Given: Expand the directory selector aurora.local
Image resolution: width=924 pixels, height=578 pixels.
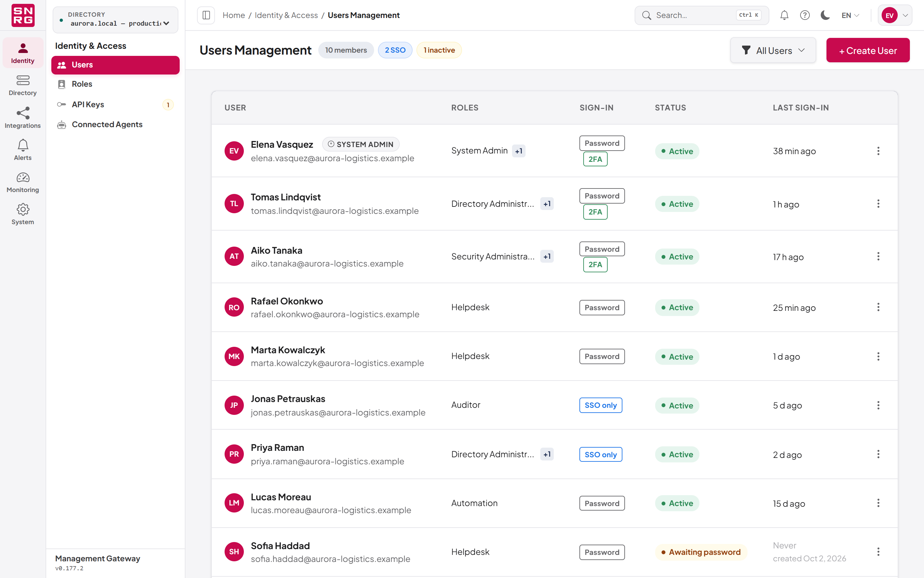Looking at the screenshot, I should click(x=115, y=20).
